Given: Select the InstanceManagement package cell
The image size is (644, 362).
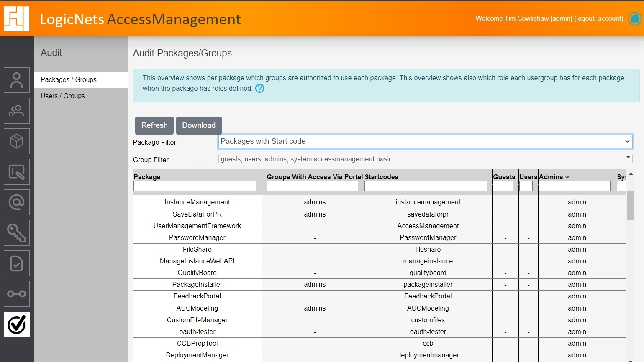Looking at the screenshot, I should point(197,202).
